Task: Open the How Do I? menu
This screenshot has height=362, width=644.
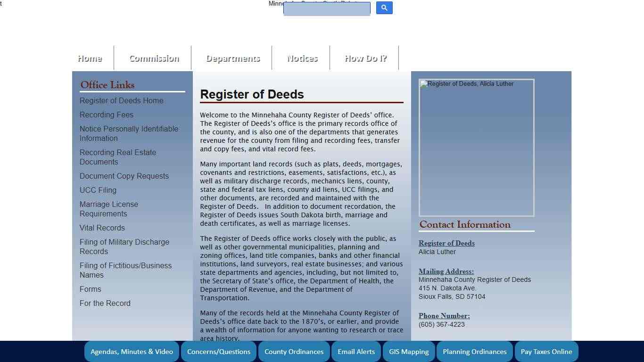Action: coord(365,58)
